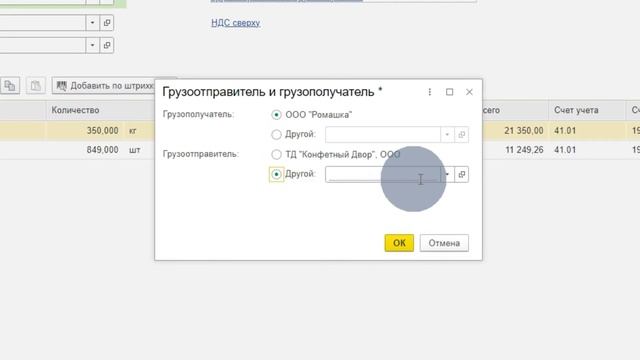640x360 pixels.
Task: Click the copy rows icon in the table toolbar
Action: click(x=10, y=86)
